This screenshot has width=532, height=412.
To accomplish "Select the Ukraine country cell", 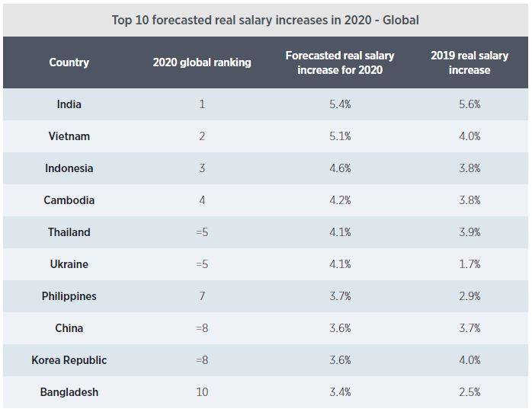I will point(69,264).
